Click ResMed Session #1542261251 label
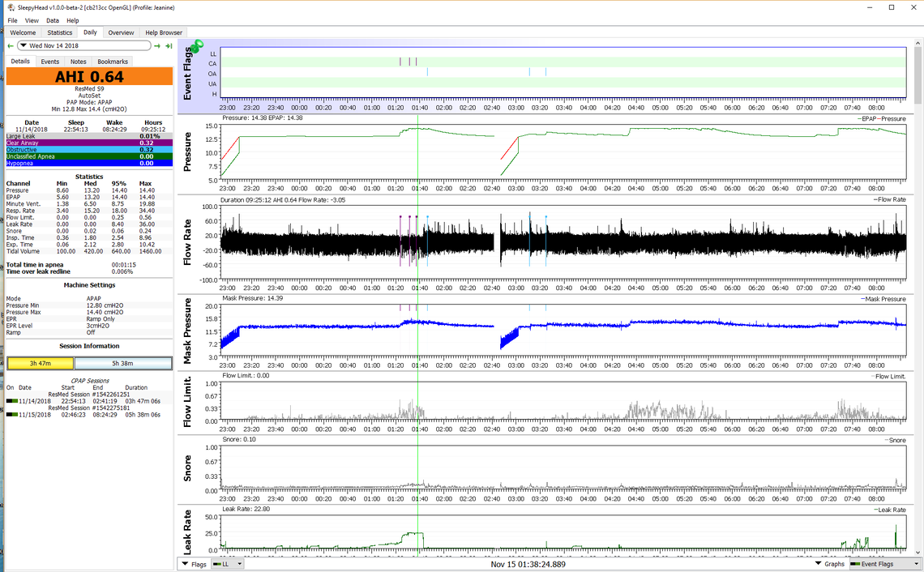Screen dimensions: 924x572 pyautogui.click(x=89, y=395)
